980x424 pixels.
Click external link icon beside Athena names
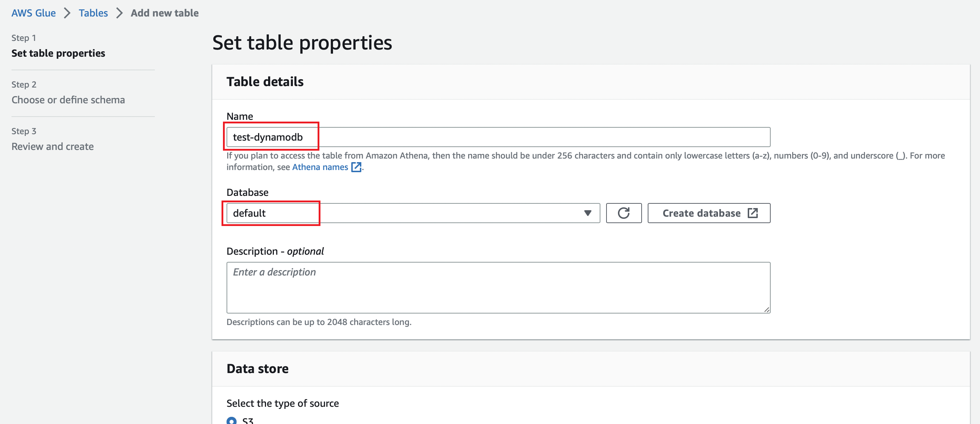tap(356, 167)
